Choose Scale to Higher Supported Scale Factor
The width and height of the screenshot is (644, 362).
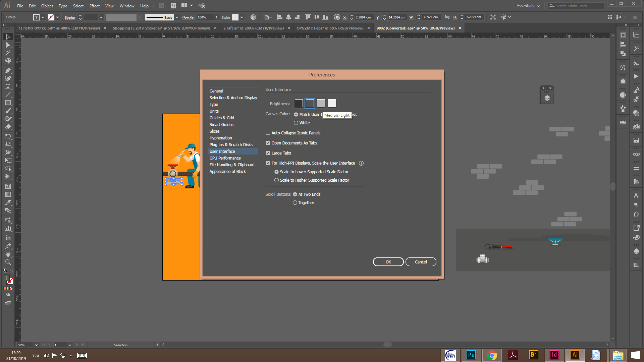[276, 180]
